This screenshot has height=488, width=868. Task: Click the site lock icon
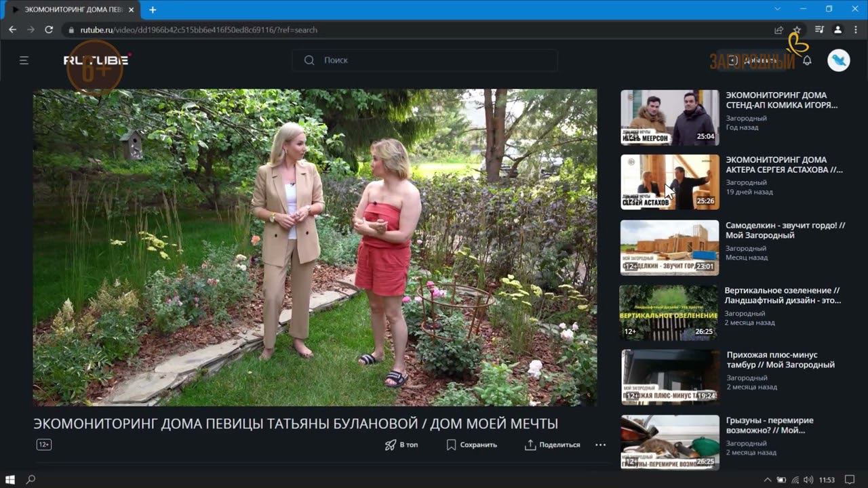point(71,30)
